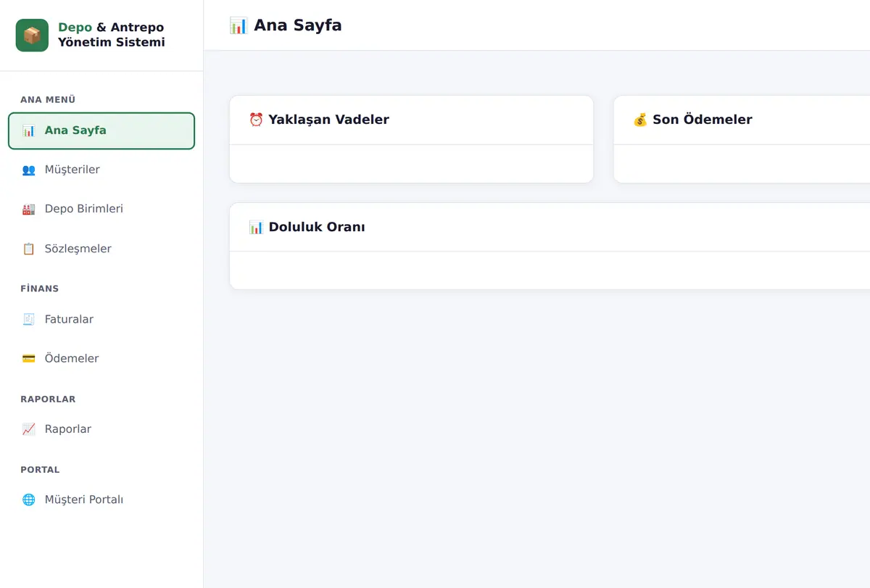Open the Faturalar page
This screenshot has height=588, width=870.
pyautogui.click(x=101, y=319)
